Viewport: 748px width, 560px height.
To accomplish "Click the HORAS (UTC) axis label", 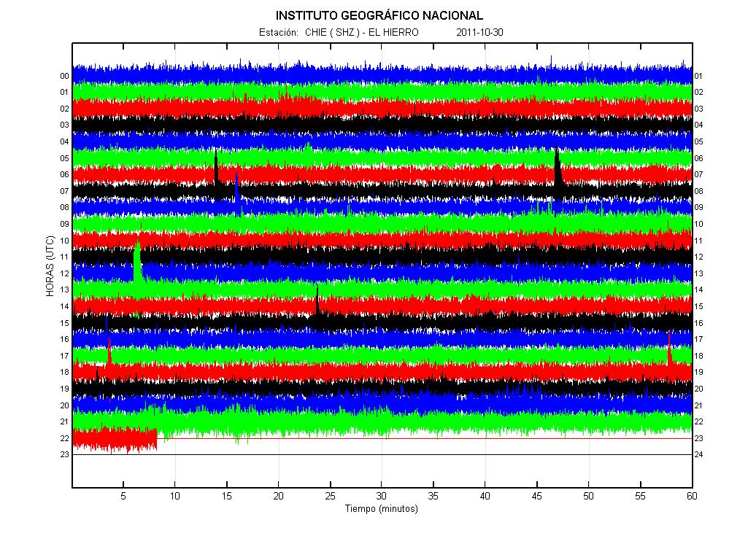I will (x=50, y=266).
